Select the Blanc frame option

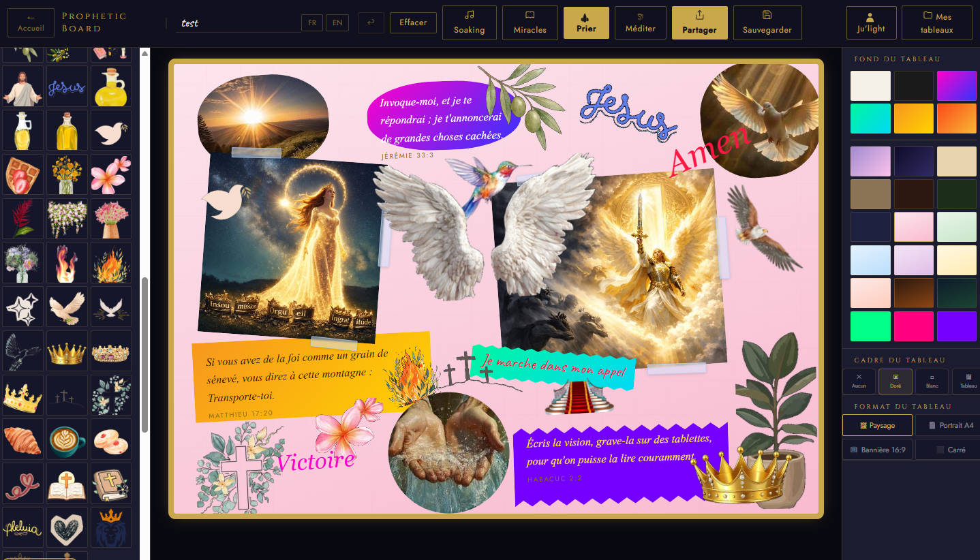click(932, 382)
